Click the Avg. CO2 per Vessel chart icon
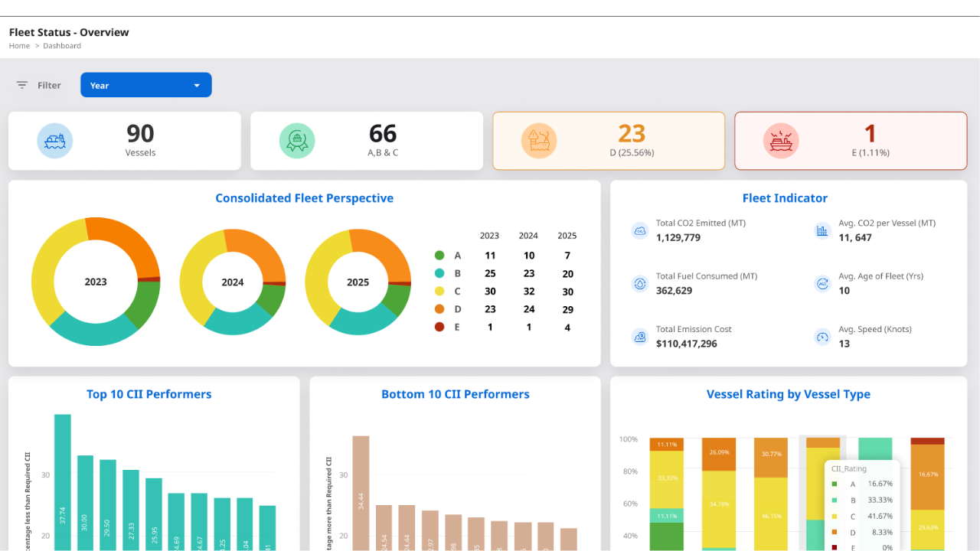980x551 pixels. click(x=822, y=230)
